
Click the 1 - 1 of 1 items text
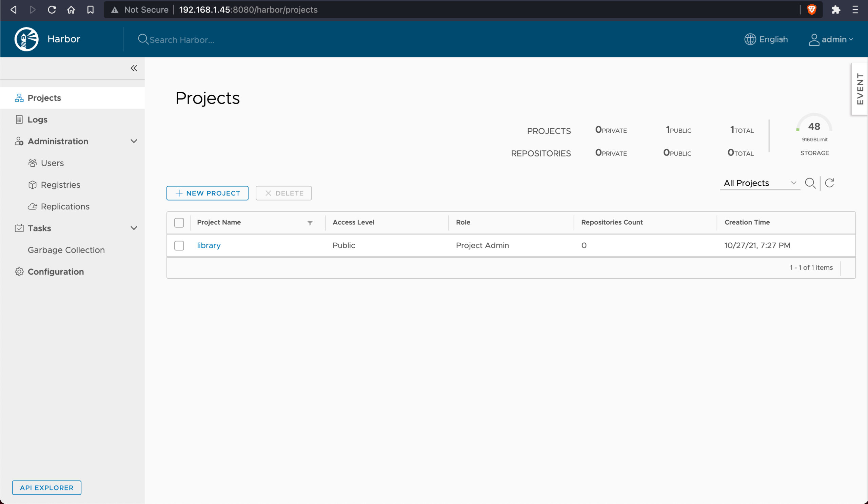(x=811, y=267)
